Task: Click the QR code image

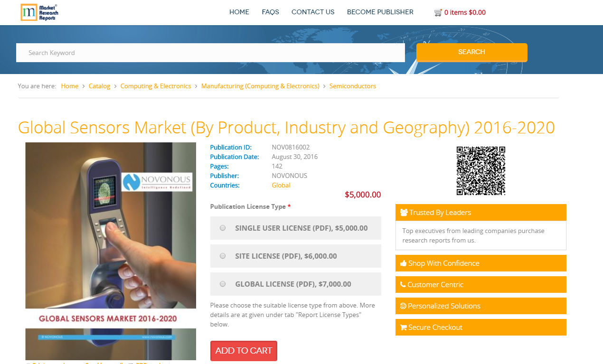Action: click(481, 171)
